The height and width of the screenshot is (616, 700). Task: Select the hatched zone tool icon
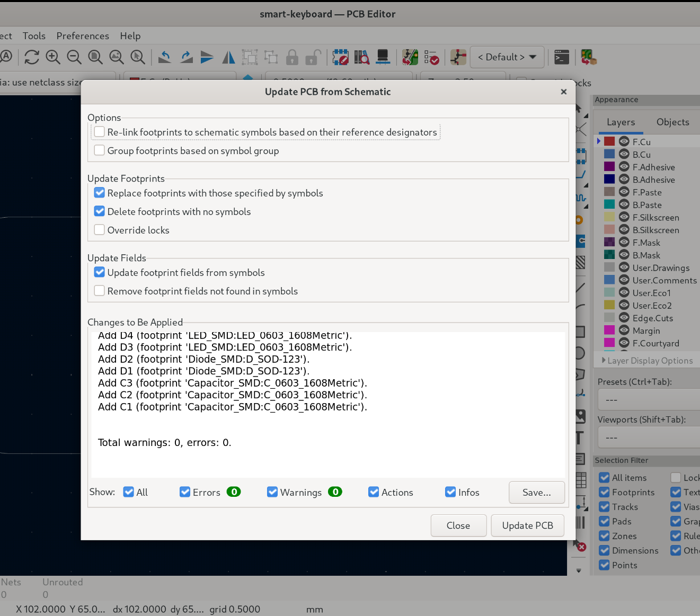(580, 262)
